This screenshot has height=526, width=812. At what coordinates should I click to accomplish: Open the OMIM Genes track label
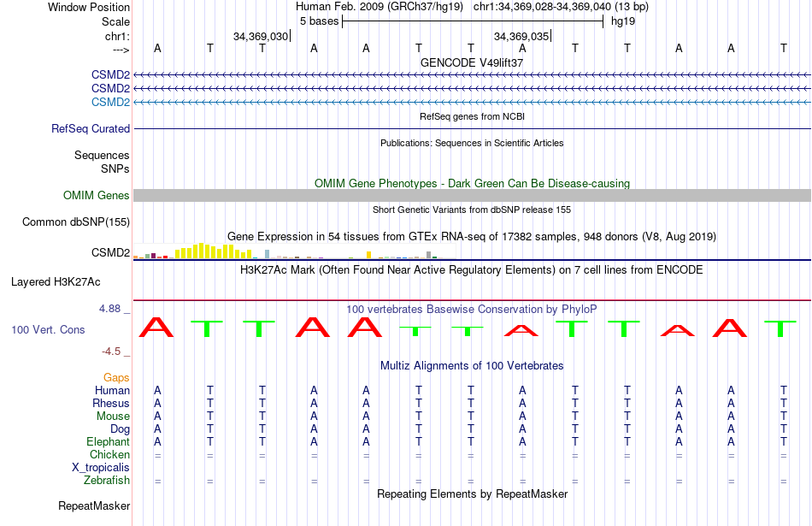pos(97,195)
